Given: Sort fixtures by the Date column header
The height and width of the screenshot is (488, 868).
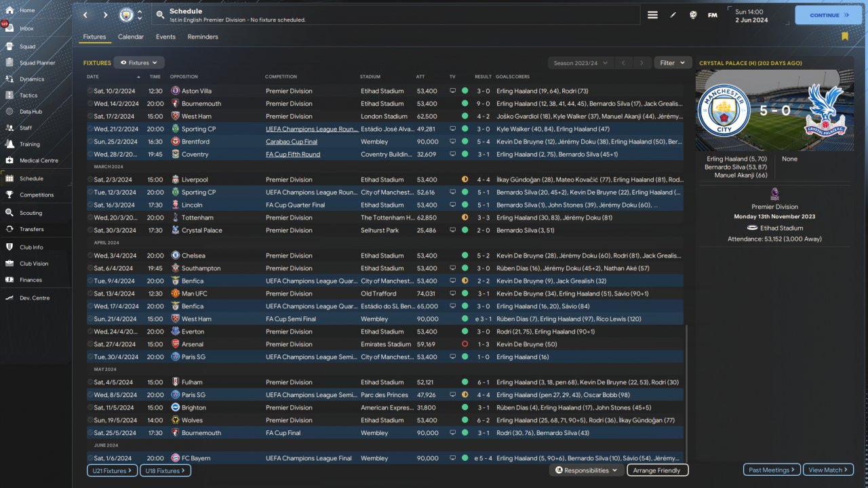Looking at the screenshot, I should point(93,77).
